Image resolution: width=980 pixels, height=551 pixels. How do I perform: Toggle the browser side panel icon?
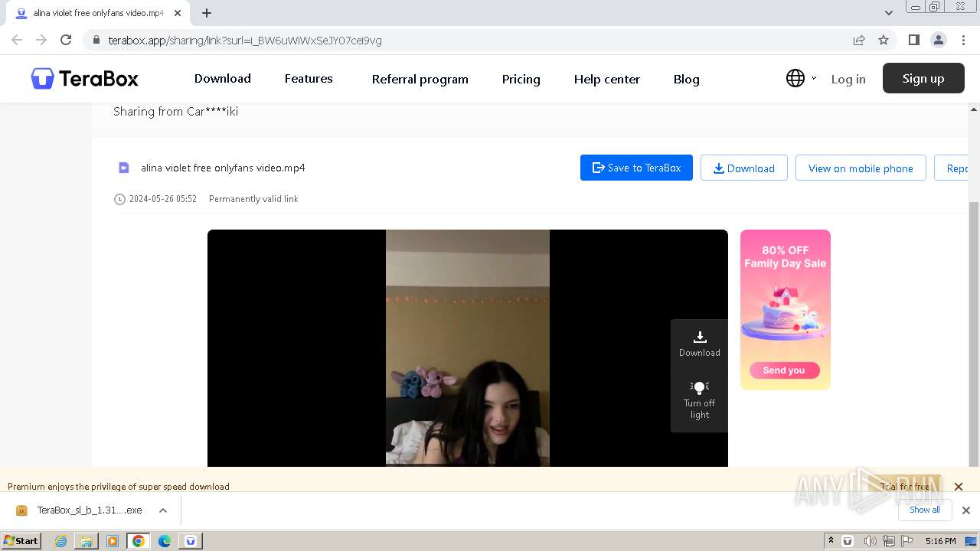click(913, 40)
